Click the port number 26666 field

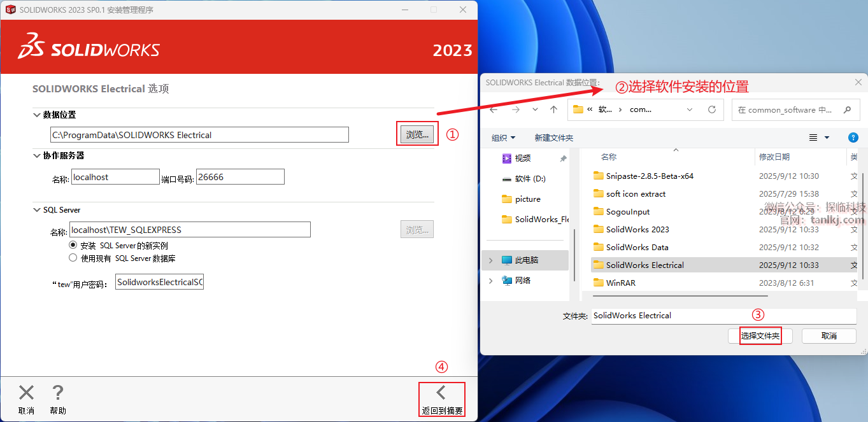(x=240, y=176)
